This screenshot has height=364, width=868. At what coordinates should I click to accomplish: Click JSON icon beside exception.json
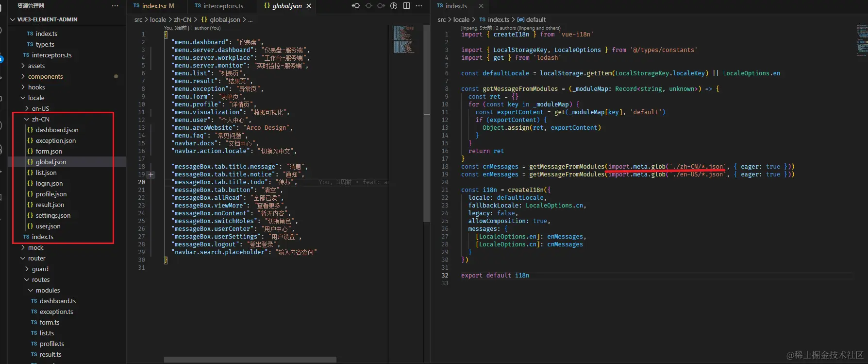[x=30, y=140]
